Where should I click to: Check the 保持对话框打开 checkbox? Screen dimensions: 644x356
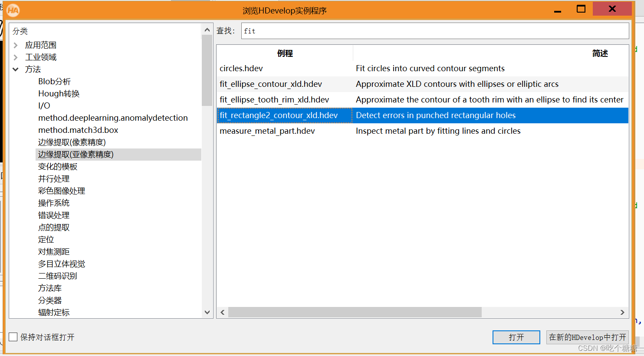coord(13,337)
